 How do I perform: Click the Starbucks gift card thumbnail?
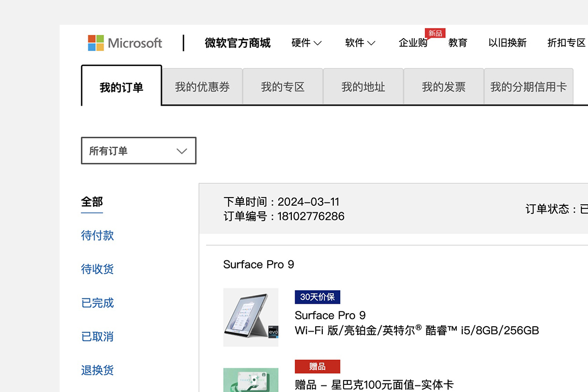[250, 381]
